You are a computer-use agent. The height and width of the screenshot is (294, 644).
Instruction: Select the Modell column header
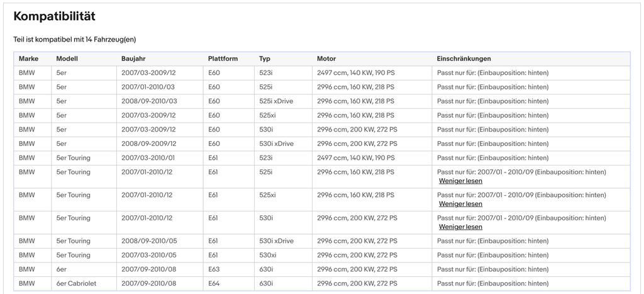(67, 59)
